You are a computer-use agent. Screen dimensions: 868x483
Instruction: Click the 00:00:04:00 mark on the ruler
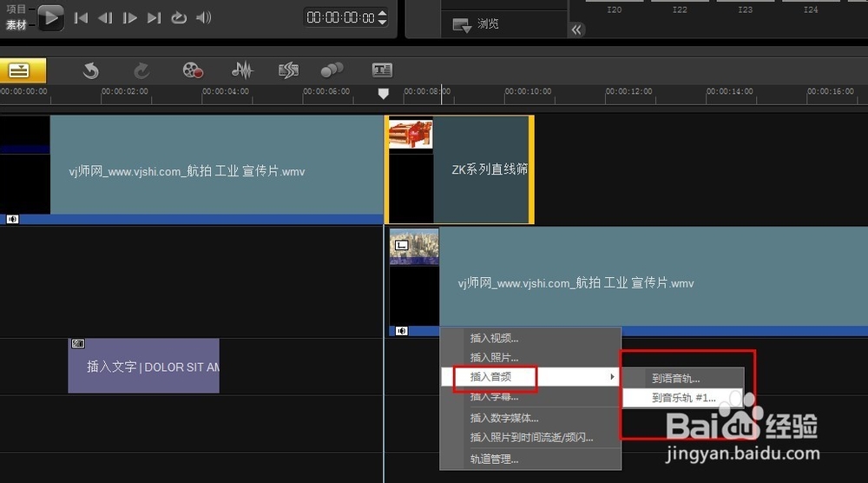point(226,91)
